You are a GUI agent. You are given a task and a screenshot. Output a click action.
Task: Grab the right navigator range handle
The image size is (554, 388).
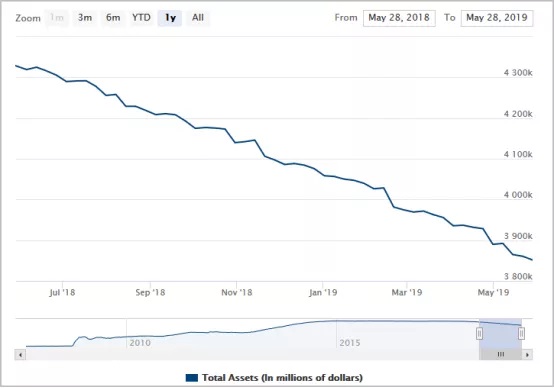point(521,333)
